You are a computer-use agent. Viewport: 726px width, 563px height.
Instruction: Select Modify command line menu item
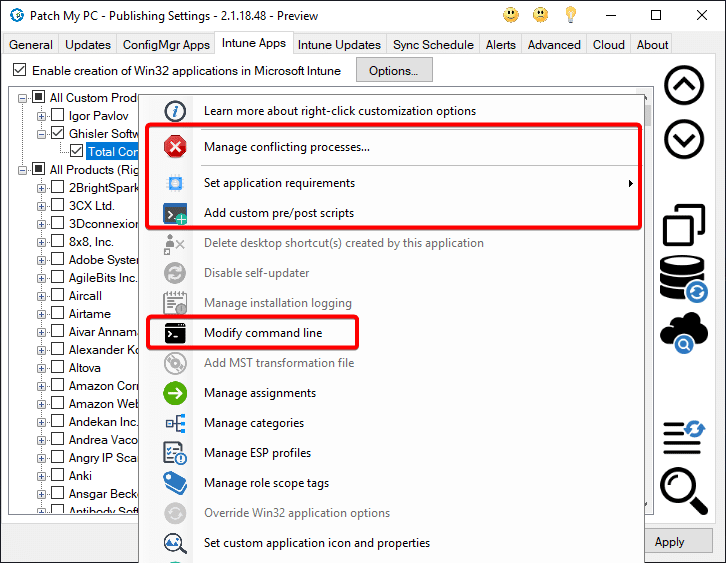(x=263, y=333)
